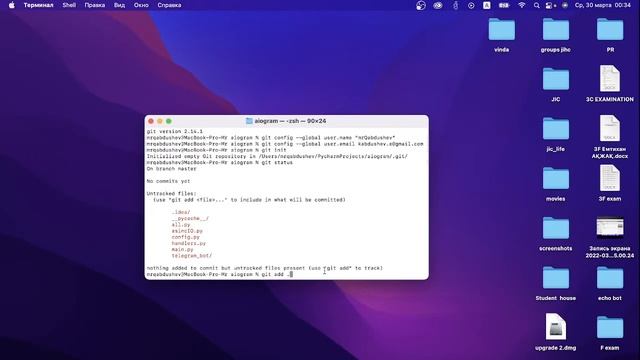Open Spotlight search magnifier
This screenshot has height=360, width=640.
(x=536, y=5)
